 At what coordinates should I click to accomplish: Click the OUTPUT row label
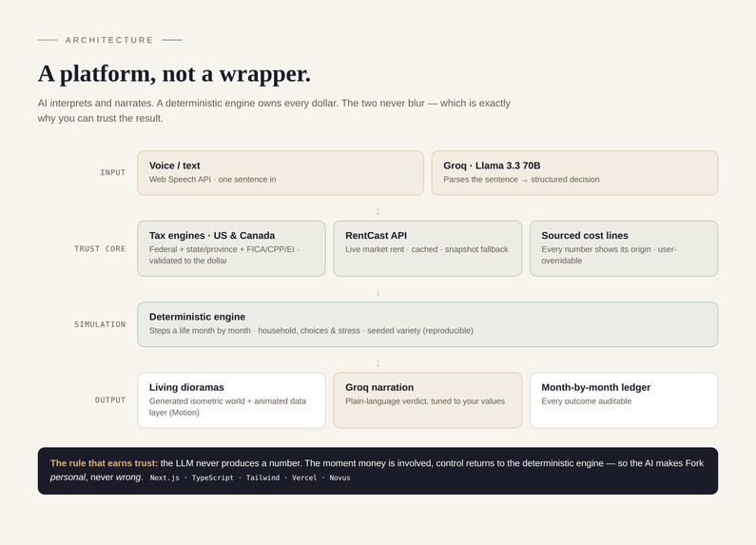[110, 400]
